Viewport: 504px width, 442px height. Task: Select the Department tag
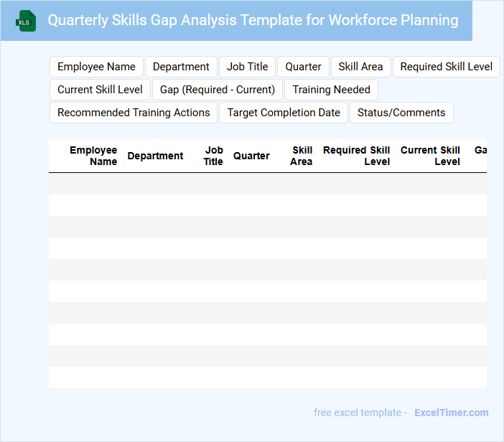tap(181, 67)
